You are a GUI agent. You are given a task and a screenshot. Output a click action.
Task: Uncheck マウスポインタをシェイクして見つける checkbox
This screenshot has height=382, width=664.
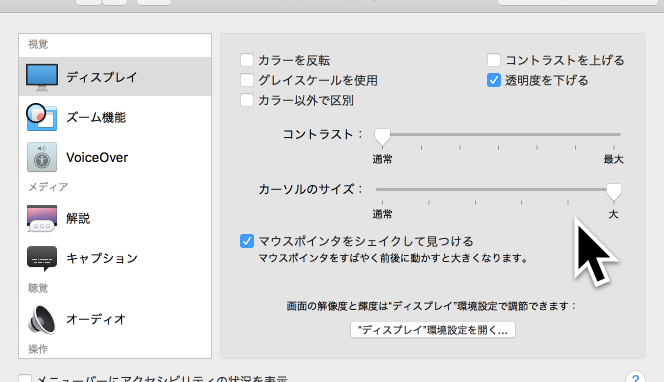pos(247,241)
